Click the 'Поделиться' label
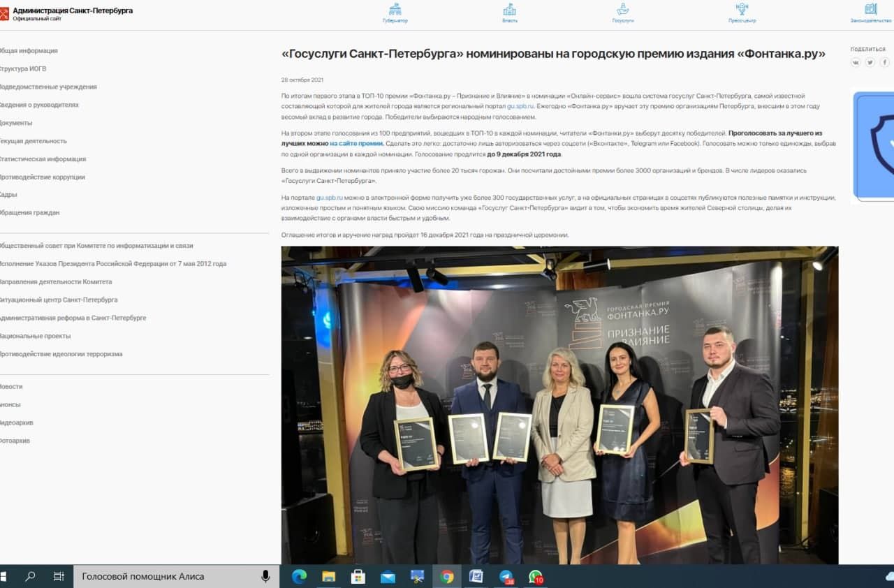This screenshot has width=894, height=588. 868,50
